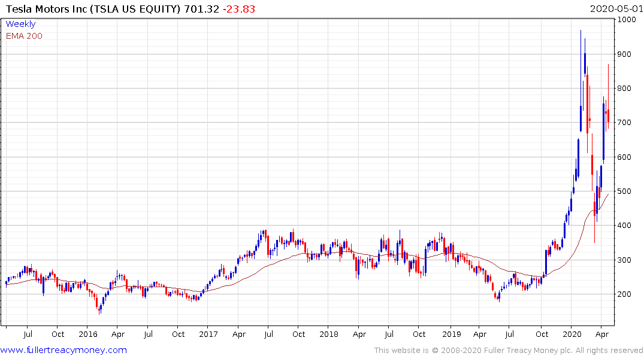The height and width of the screenshot is (359, 644).
Task: Click the EMA 200 legend label
Action: coord(24,36)
